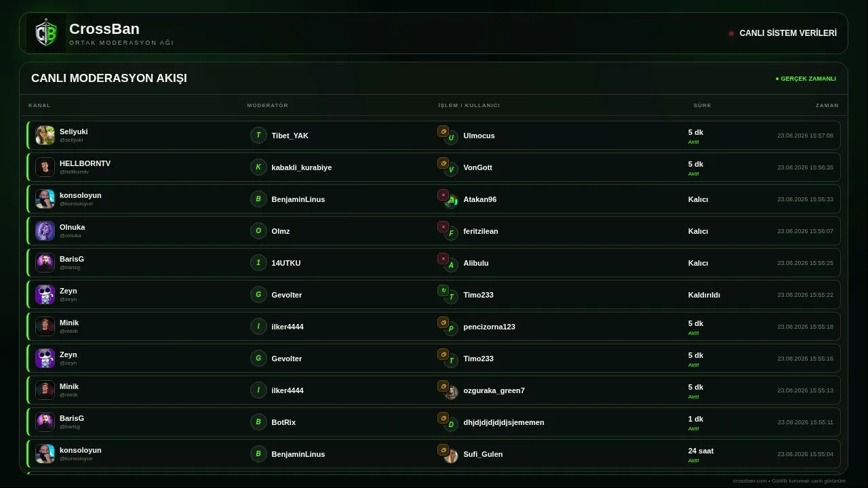The height and width of the screenshot is (488, 868).
Task: Click Olnuka channel avatar
Action: pos(45,230)
